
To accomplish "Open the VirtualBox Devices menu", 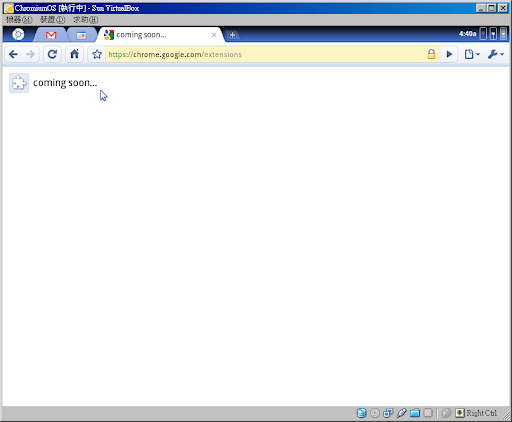I will pos(53,20).
